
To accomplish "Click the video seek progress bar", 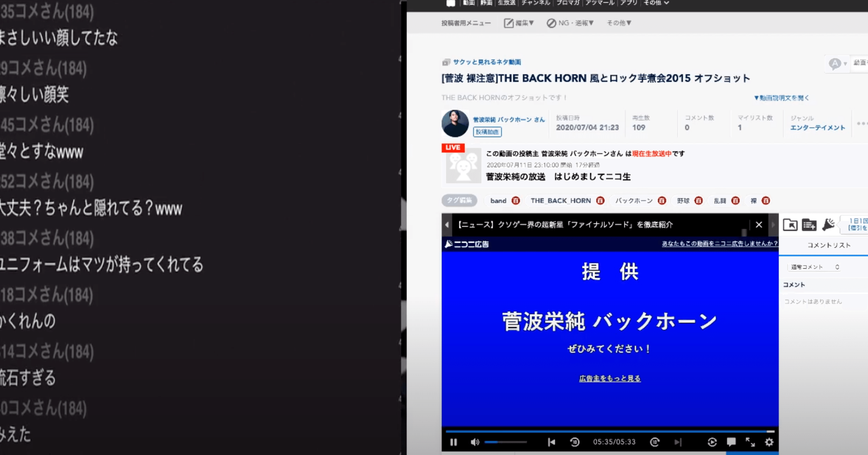I will coord(610,432).
